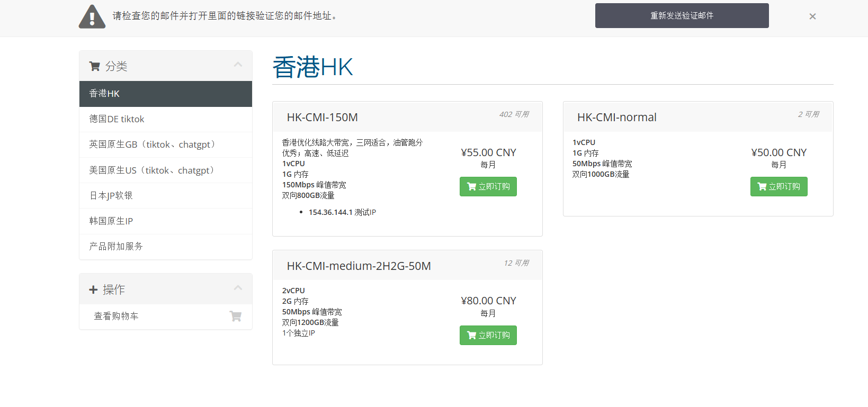
Task: Click the plus icon beside 操作
Action: (x=93, y=290)
